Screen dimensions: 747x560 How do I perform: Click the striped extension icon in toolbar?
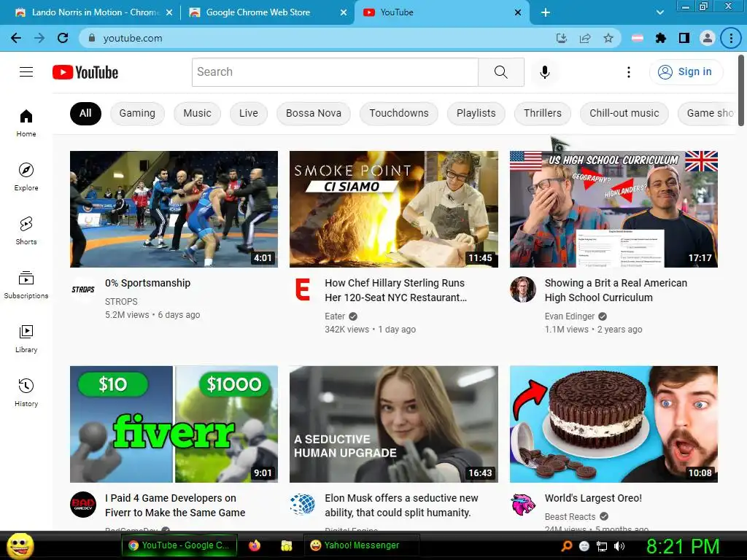pos(638,38)
